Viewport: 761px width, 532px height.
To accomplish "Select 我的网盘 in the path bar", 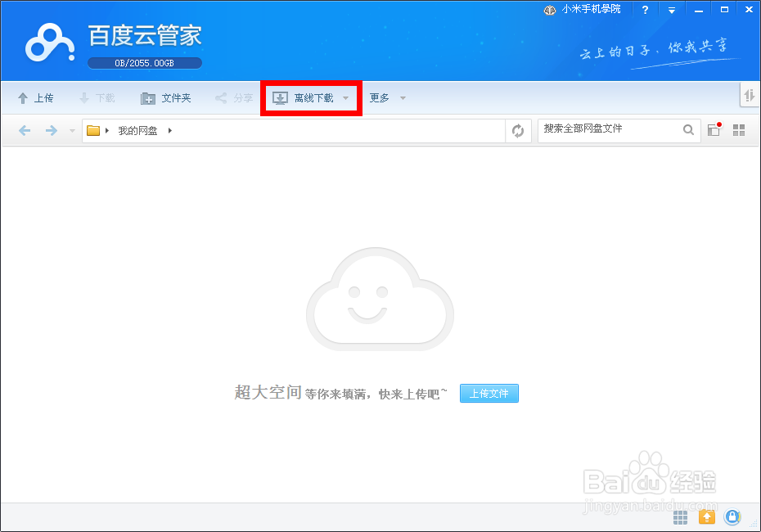I will tap(137, 131).
